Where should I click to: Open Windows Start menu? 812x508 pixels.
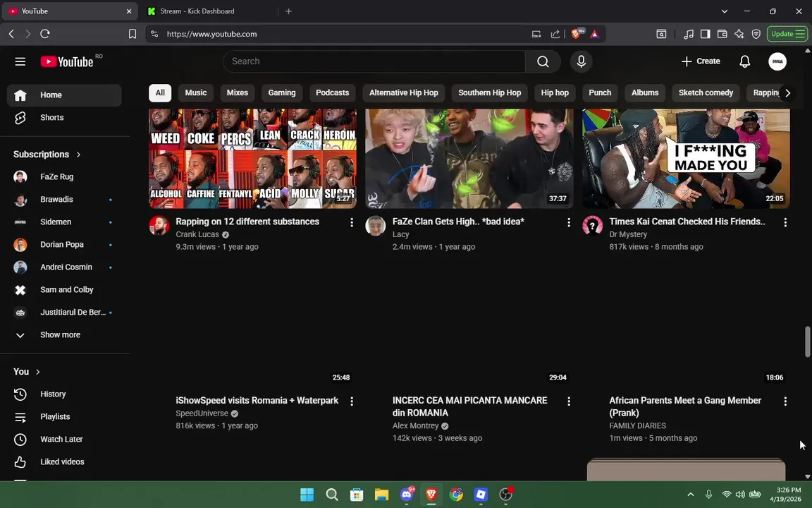[307, 495]
